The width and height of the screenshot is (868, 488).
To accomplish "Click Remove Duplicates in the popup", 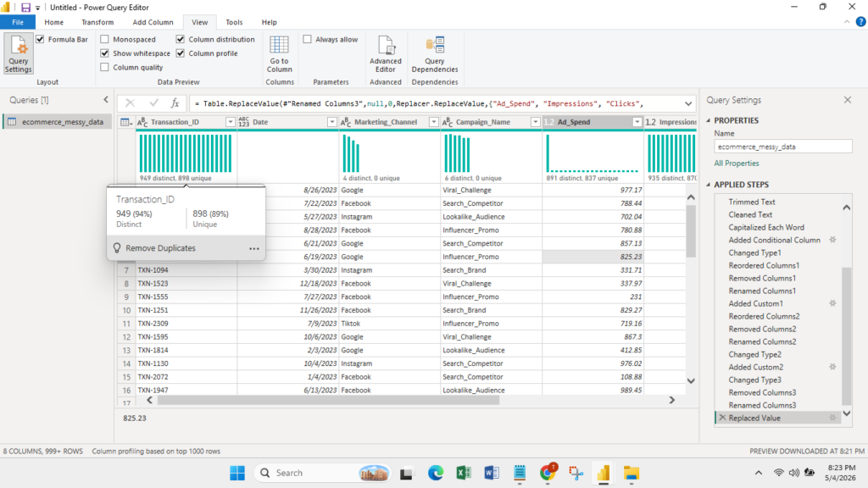I will (x=160, y=248).
